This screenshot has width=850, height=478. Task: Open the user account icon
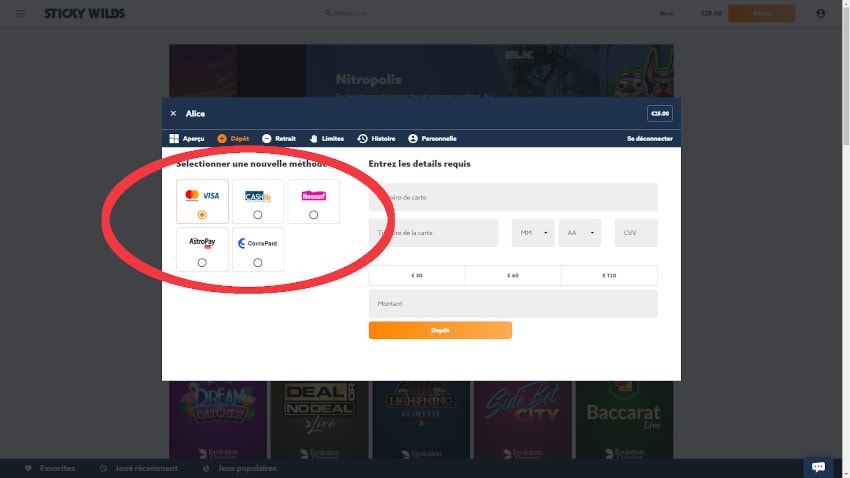[x=820, y=14]
